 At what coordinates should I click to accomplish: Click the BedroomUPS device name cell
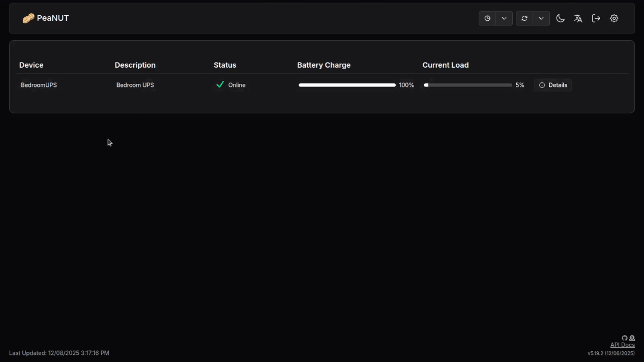[x=39, y=85]
